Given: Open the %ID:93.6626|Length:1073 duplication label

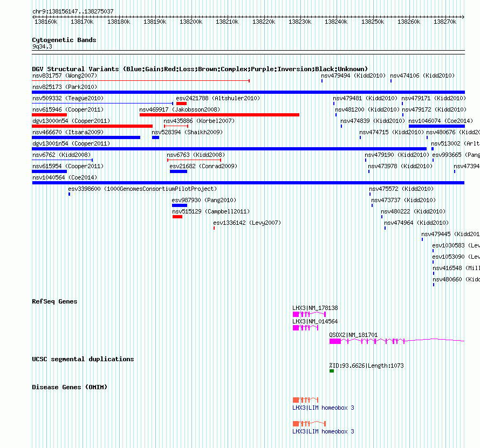Looking at the screenshot, I should 366,366.
